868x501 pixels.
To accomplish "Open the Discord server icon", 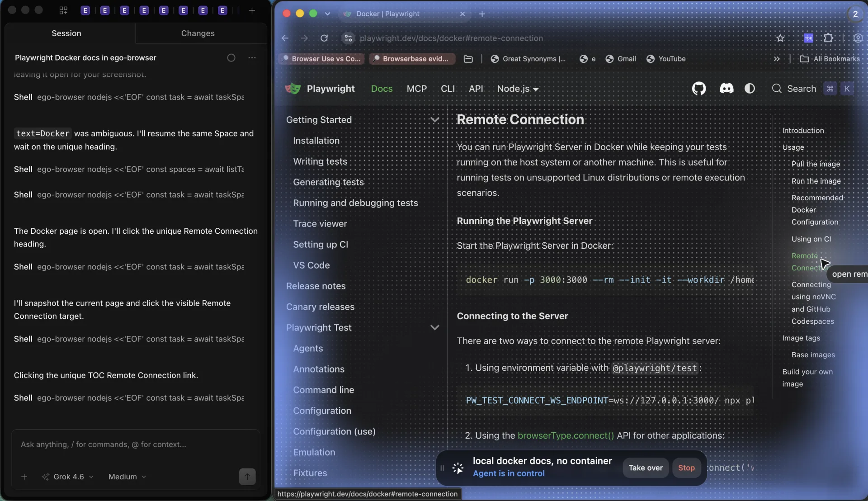I will click(726, 89).
